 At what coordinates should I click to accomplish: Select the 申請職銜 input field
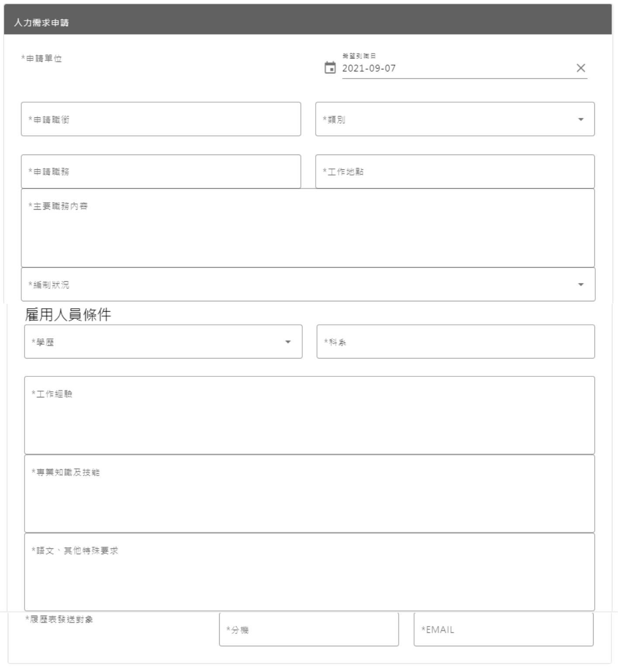161,119
